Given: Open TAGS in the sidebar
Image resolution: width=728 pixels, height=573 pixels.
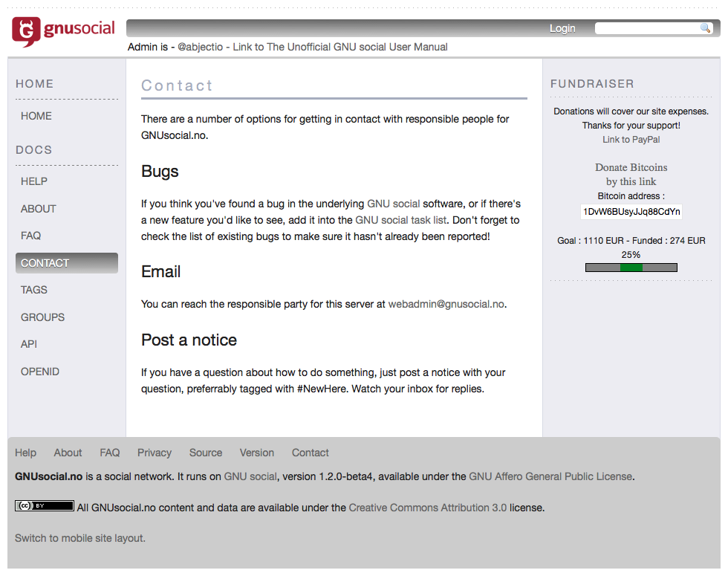Looking at the screenshot, I should (x=34, y=290).
